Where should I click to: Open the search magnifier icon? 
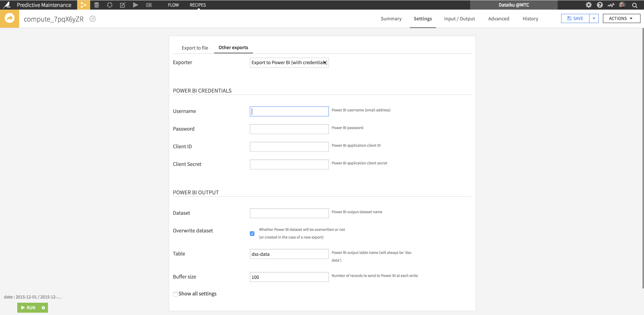[634, 5]
